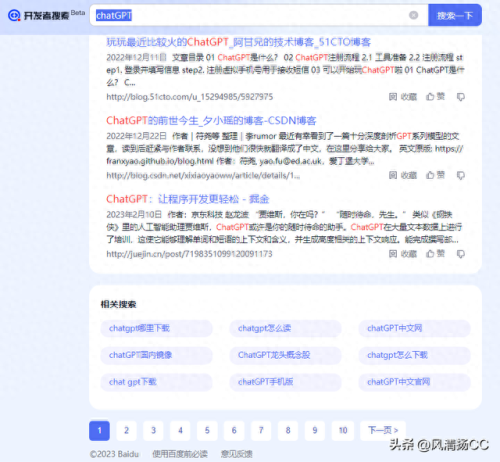Open 意见反馈 feedback footer link

pos(237,454)
